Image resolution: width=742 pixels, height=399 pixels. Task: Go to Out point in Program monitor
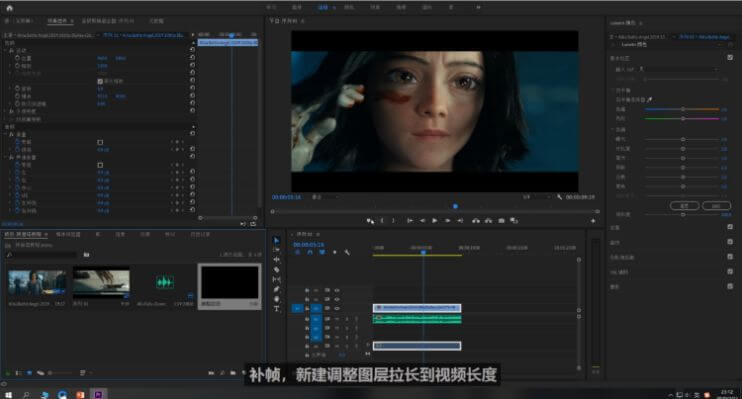coord(460,221)
